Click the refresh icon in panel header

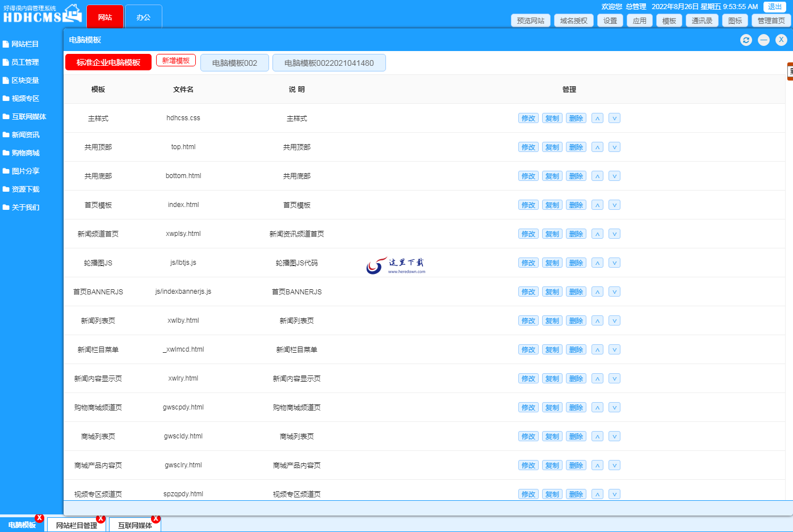tap(746, 40)
